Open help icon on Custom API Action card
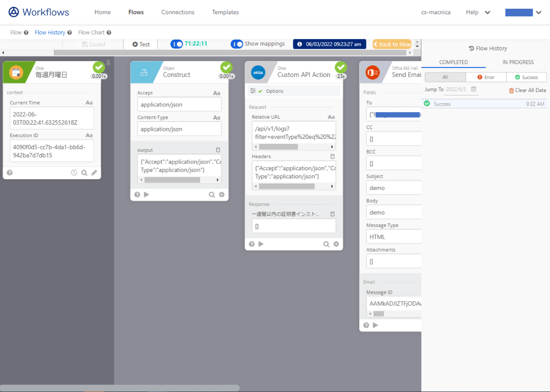Viewport: 550px width, 392px height. [252, 244]
